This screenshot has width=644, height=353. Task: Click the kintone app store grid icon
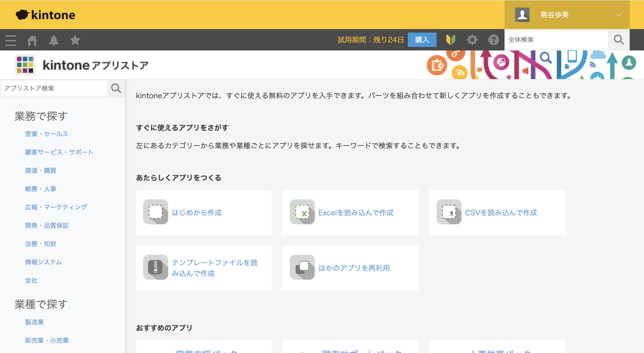pyautogui.click(x=25, y=65)
